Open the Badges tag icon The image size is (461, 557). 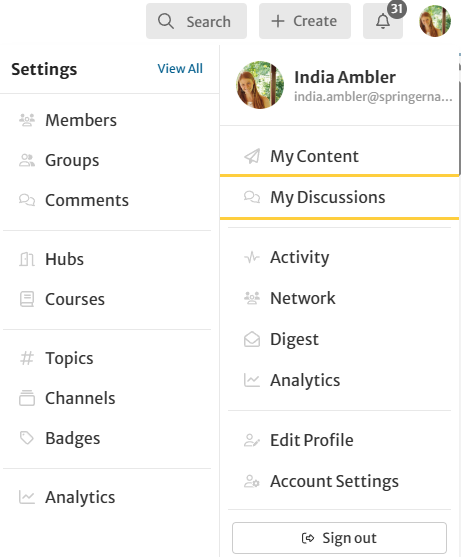pyautogui.click(x=27, y=438)
